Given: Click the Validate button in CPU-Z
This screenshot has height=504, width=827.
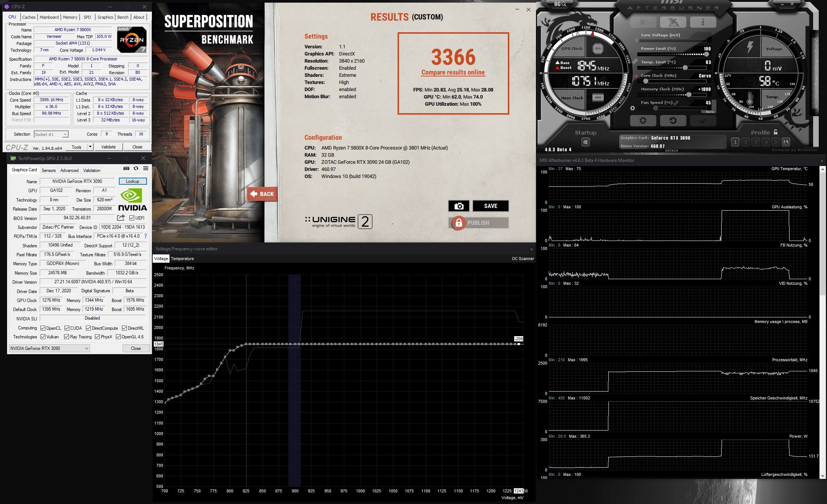Looking at the screenshot, I should [x=108, y=147].
